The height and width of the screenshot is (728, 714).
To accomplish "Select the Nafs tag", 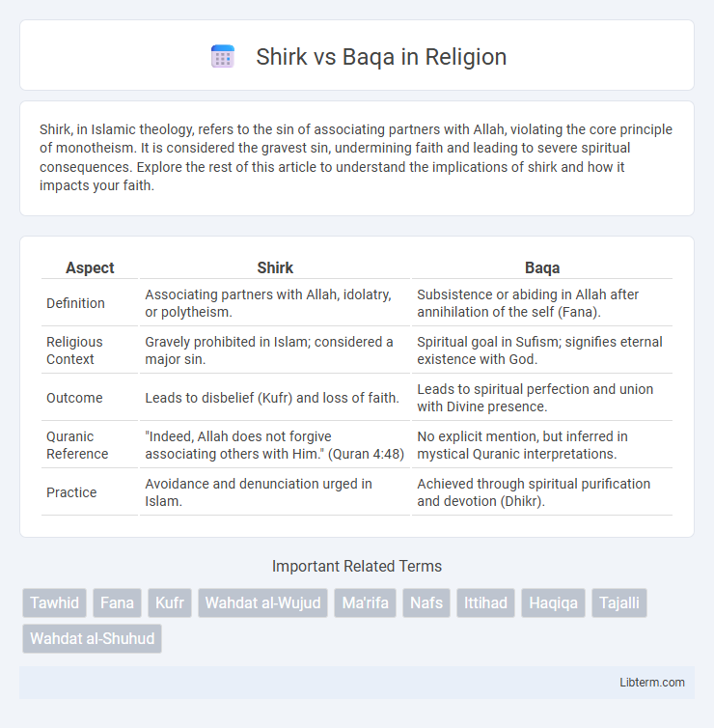I will click(426, 602).
